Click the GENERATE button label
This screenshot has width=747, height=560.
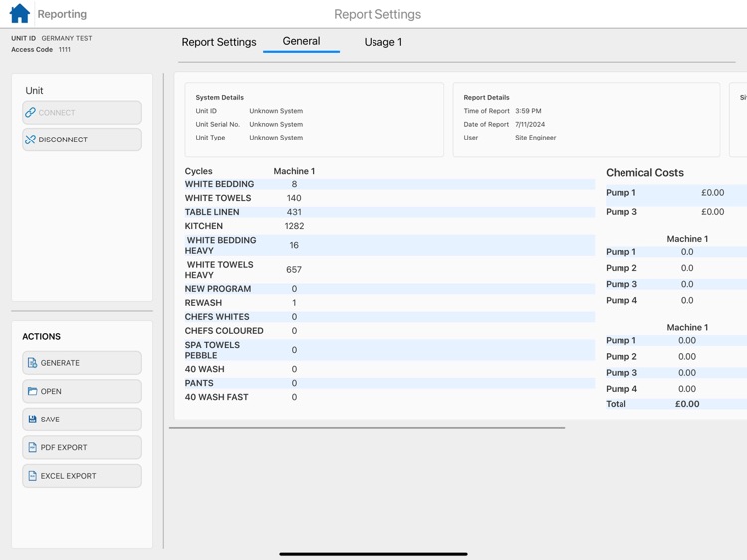(x=60, y=363)
